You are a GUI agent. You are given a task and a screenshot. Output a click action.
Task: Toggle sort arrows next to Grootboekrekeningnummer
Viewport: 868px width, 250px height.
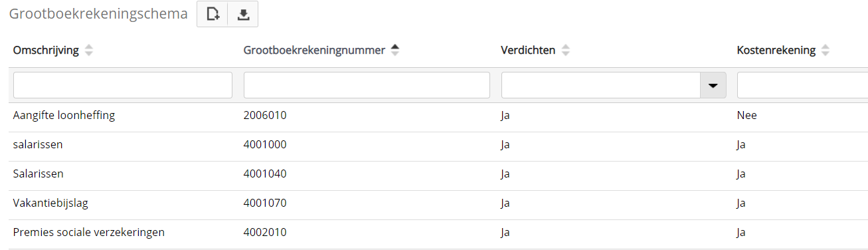[x=395, y=51]
